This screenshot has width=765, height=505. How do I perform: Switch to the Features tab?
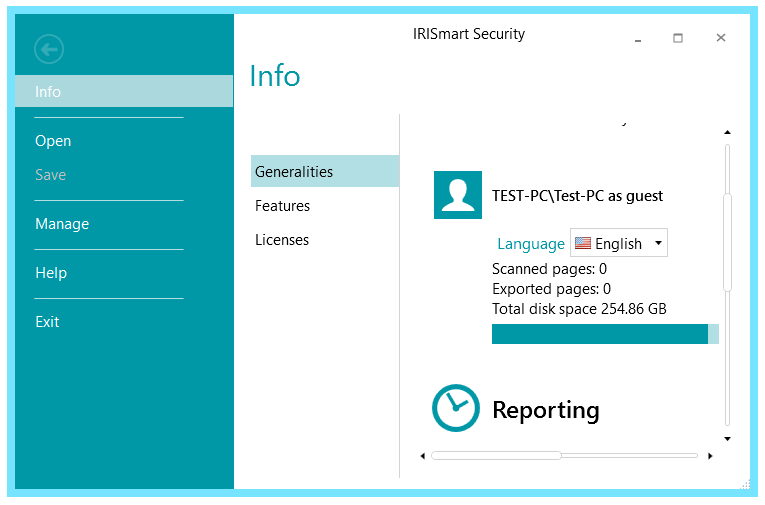[x=282, y=206]
